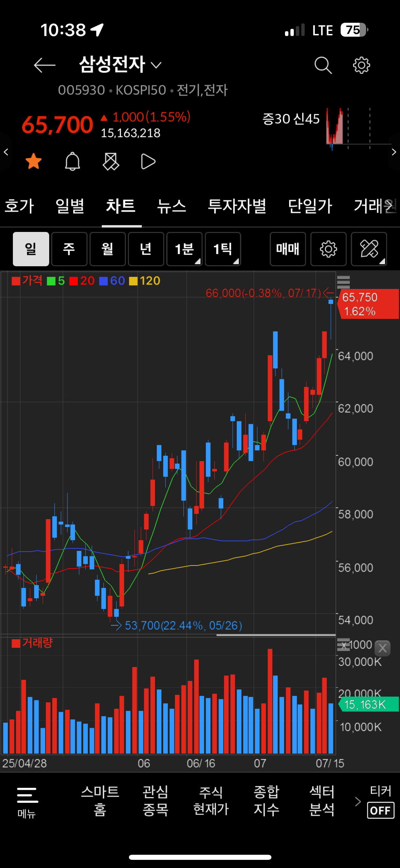Tap the 005930 stock code text
This screenshot has height=868, width=400.
click(x=81, y=90)
